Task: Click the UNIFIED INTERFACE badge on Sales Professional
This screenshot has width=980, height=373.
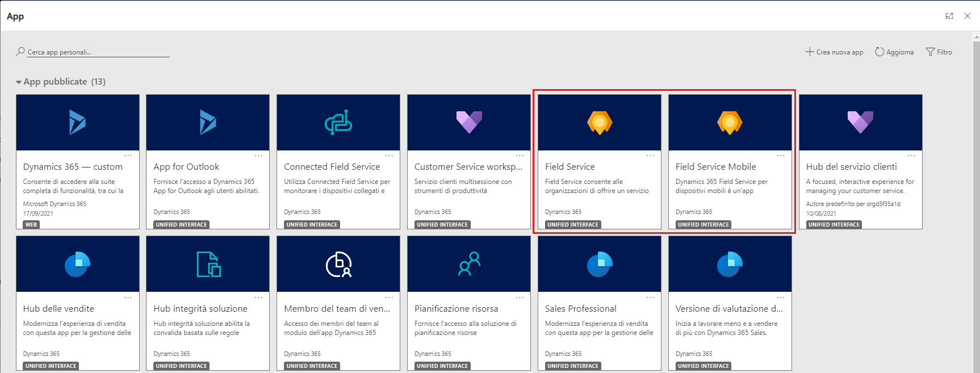Action: click(573, 366)
